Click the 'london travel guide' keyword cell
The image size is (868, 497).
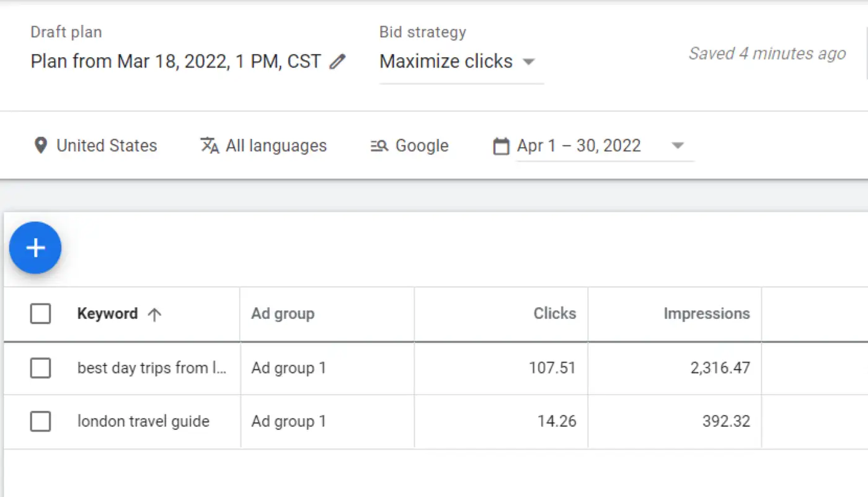pos(143,422)
